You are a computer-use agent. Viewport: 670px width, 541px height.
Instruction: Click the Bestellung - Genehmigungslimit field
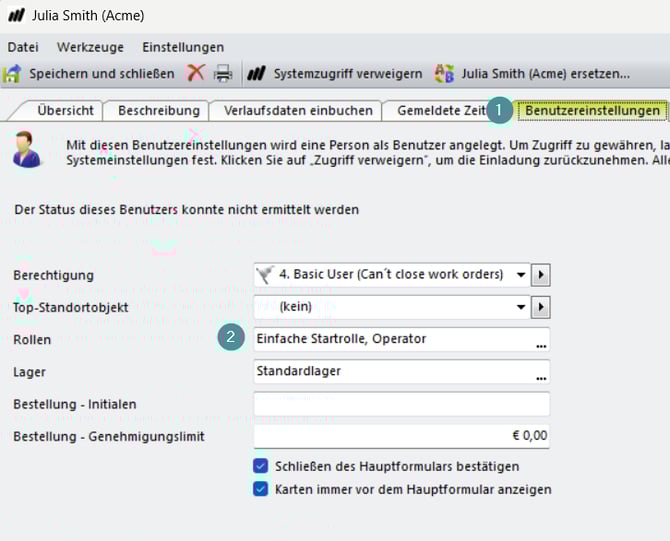tap(401, 436)
